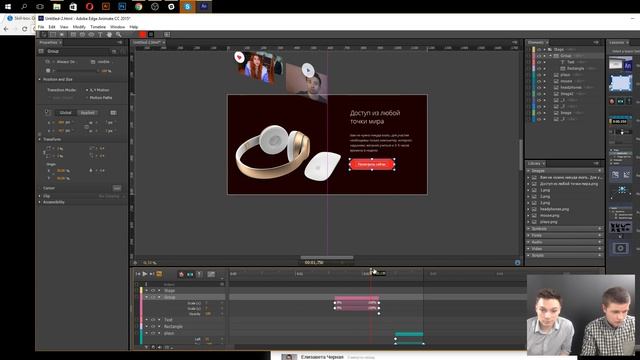The height and width of the screenshot is (360, 640).
Task: Hide the Group element in Elements panel
Action: click(x=539, y=56)
